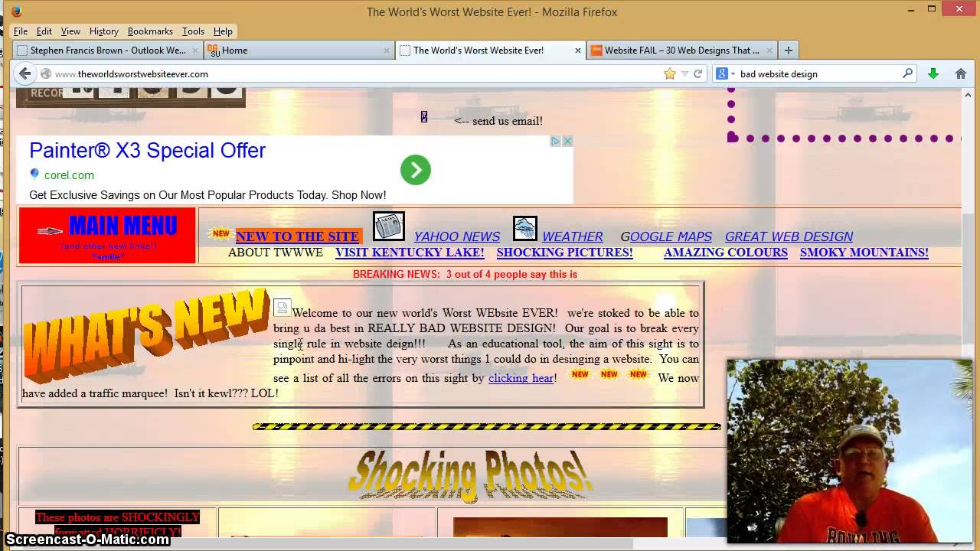Click the webcam video overlay
Viewport: 980px width, 551px height.
click(x=850, y=452)
